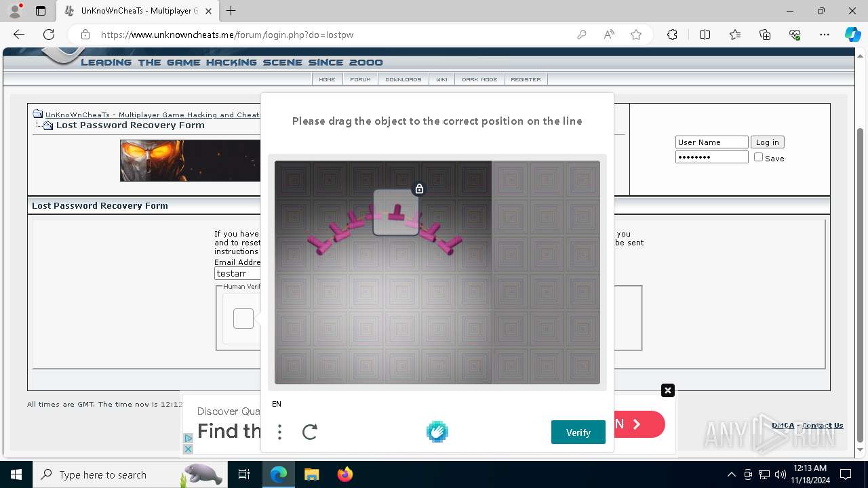The height and width of the screenshot is (488, 868).
Task: Open Browser essentials heart icon
Action: point(795,35)
